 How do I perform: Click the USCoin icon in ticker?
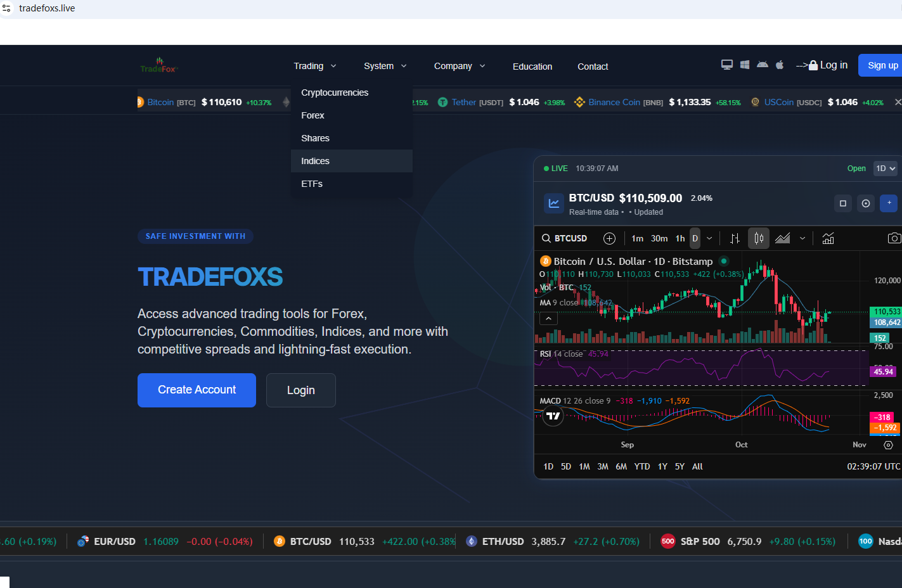[755, 102]
